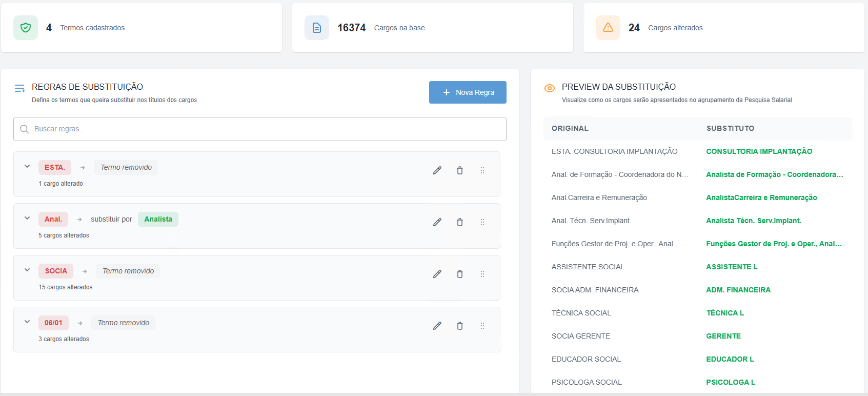Expand the Anal. rule chevron
The width and height of the screenshot is (868, 396).
coord(27,218)
